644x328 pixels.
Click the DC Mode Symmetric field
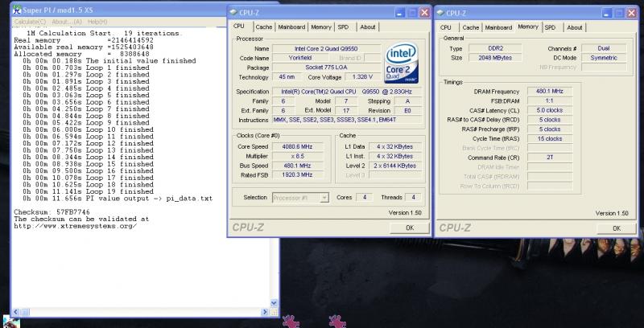604,58
